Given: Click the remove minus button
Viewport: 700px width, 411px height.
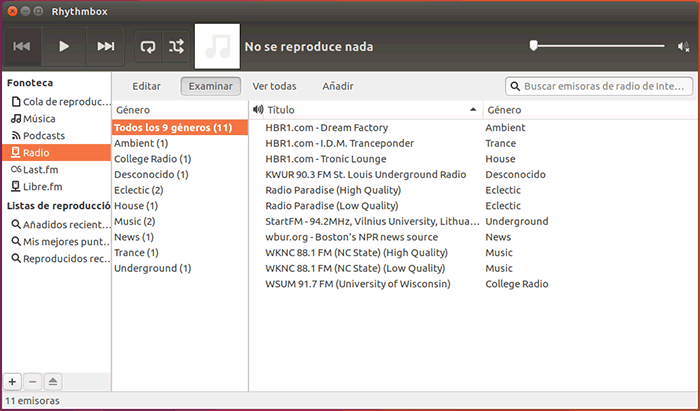Looking at the screenshot, I should click(32, 382).
